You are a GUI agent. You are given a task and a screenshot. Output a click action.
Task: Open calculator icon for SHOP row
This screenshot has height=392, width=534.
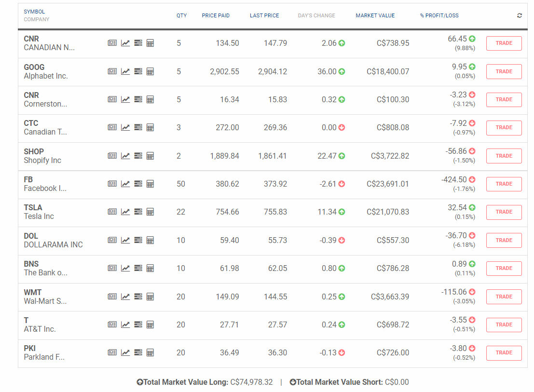tap(150, 156)
